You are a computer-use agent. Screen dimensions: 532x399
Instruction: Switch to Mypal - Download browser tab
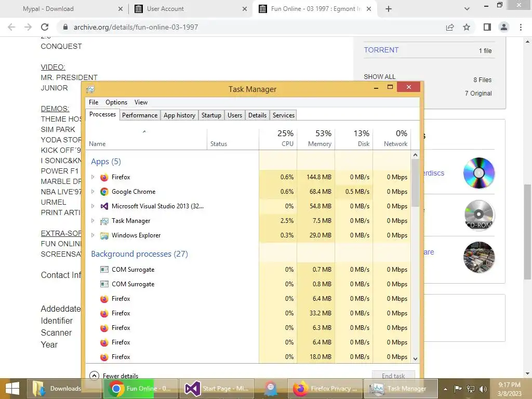tap(64, 9)
